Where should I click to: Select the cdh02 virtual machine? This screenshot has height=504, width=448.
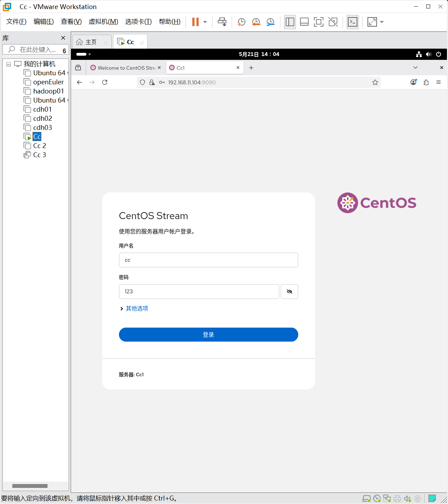click(x=43, y=119)
